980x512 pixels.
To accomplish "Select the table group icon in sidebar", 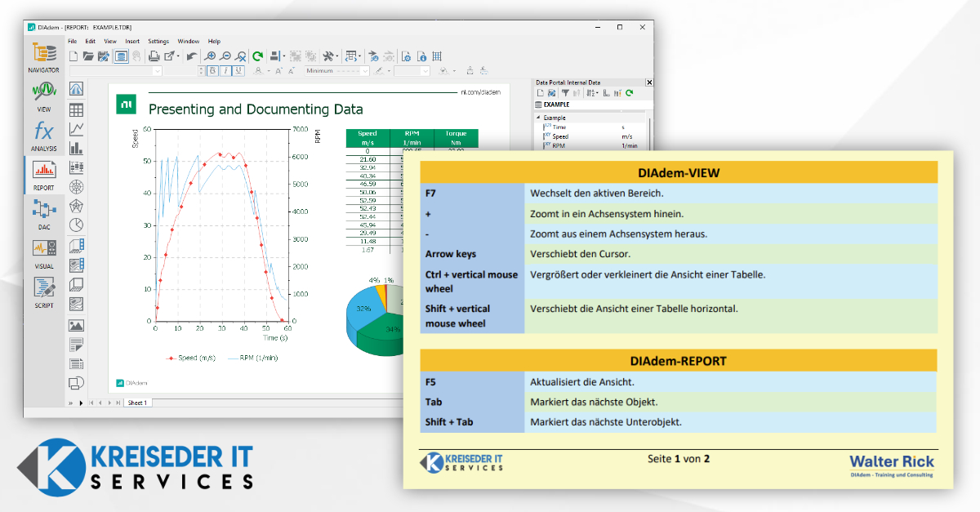I will point(76,109).
